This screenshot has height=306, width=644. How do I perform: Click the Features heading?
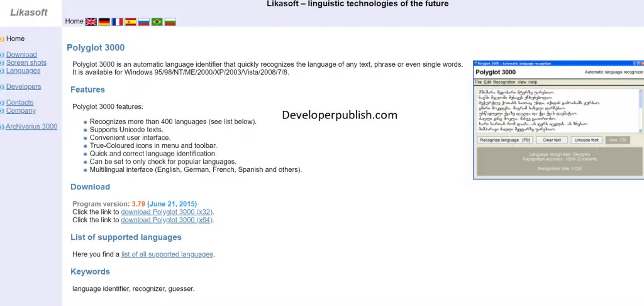tap(87, 89)
